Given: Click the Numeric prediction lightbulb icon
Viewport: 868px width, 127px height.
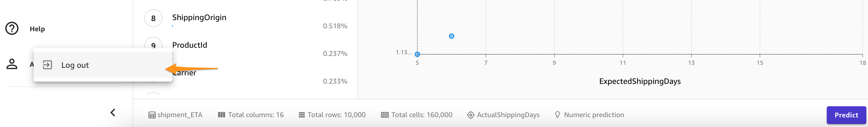Looking at the screenshot, I should click(x=557, y=115).
